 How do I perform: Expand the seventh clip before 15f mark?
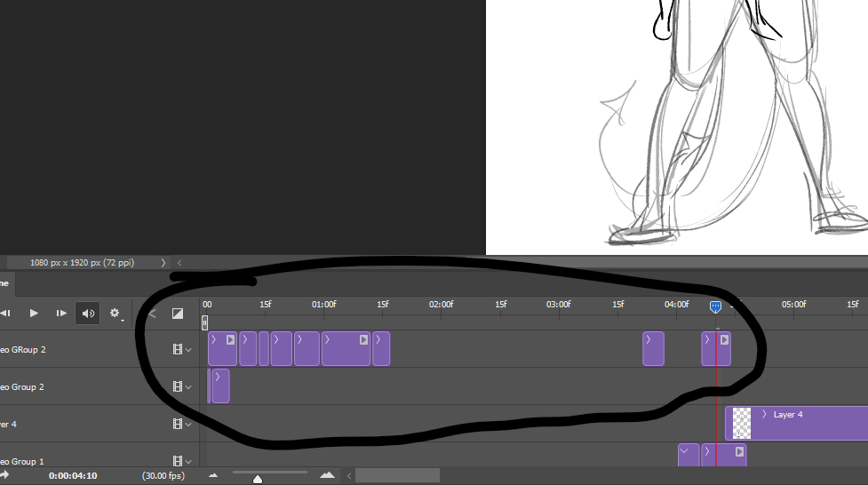(378, 339)
